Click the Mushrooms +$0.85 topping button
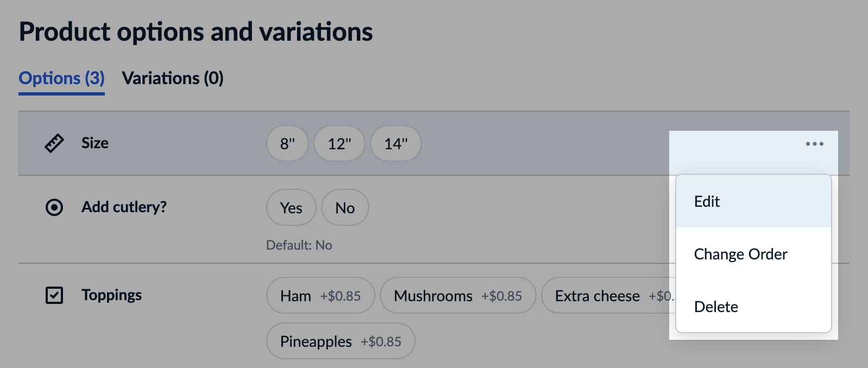This screenshot has width=868, height=368. 458,295
